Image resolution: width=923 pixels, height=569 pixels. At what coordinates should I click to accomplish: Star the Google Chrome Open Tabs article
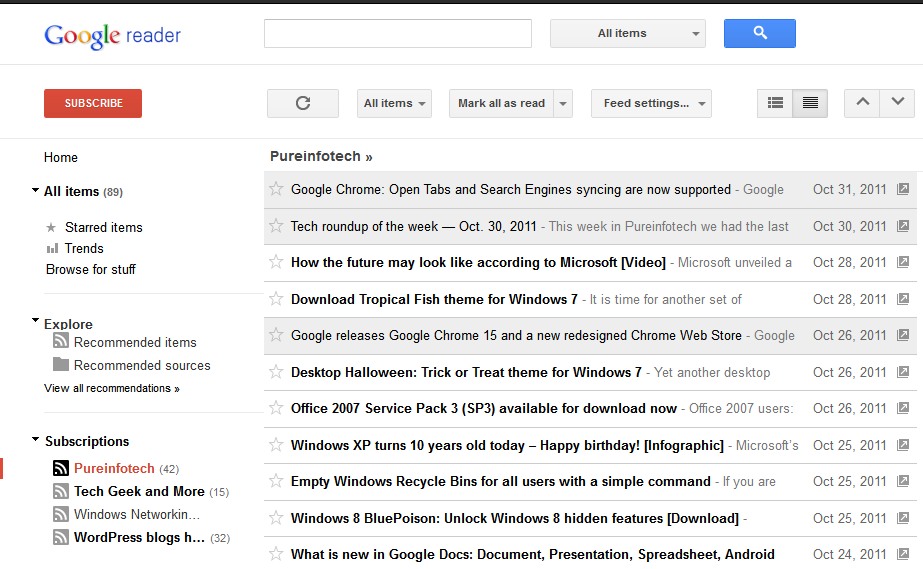[276, 188]
